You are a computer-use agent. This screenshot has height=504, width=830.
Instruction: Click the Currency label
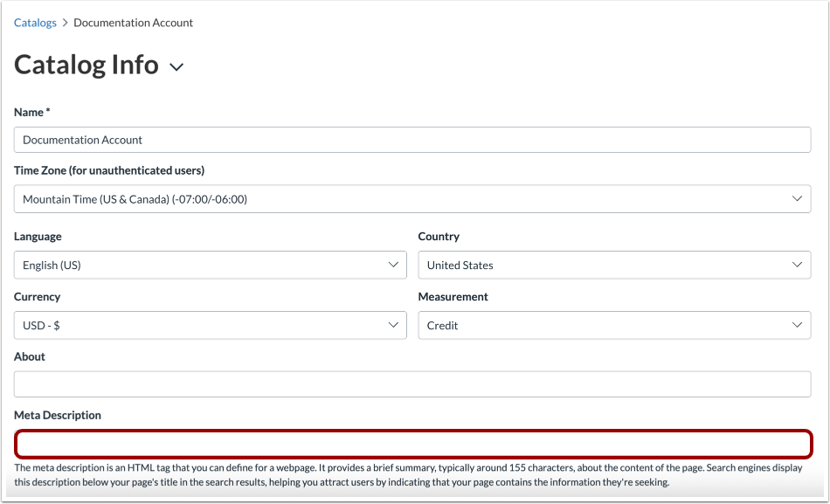37,296
